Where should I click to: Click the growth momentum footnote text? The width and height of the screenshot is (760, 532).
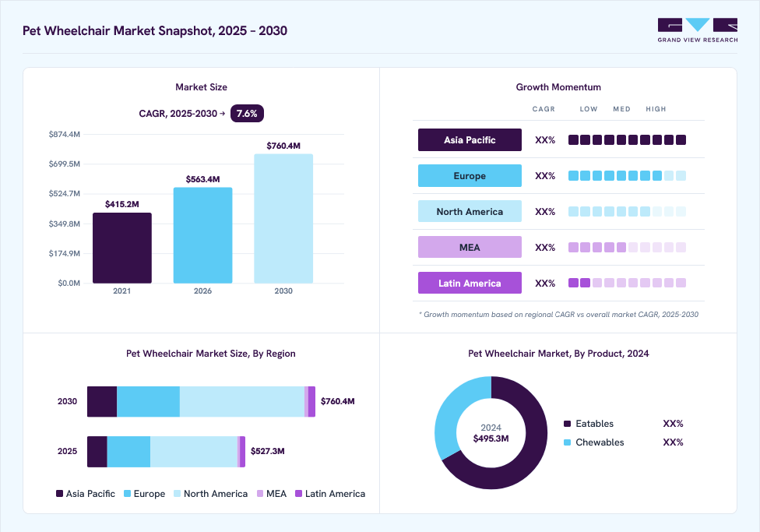(x=559, y=314)
